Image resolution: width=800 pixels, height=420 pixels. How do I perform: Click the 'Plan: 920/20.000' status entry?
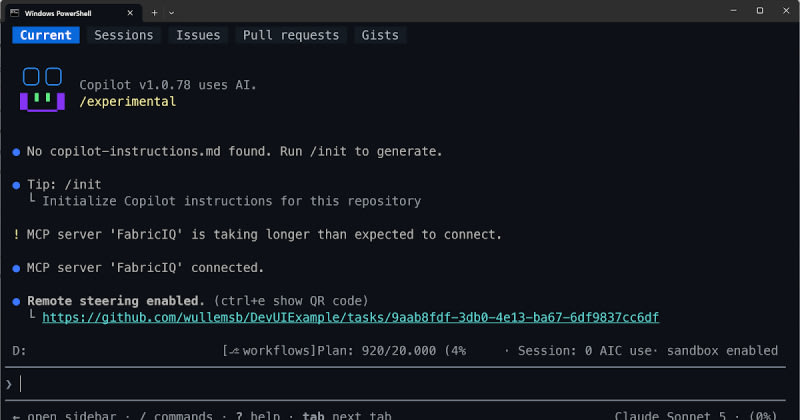[377, 351]
